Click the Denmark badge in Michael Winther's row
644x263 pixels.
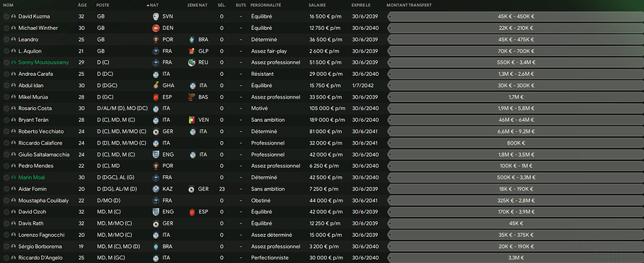pyautogui.click(x=155, y=28)
